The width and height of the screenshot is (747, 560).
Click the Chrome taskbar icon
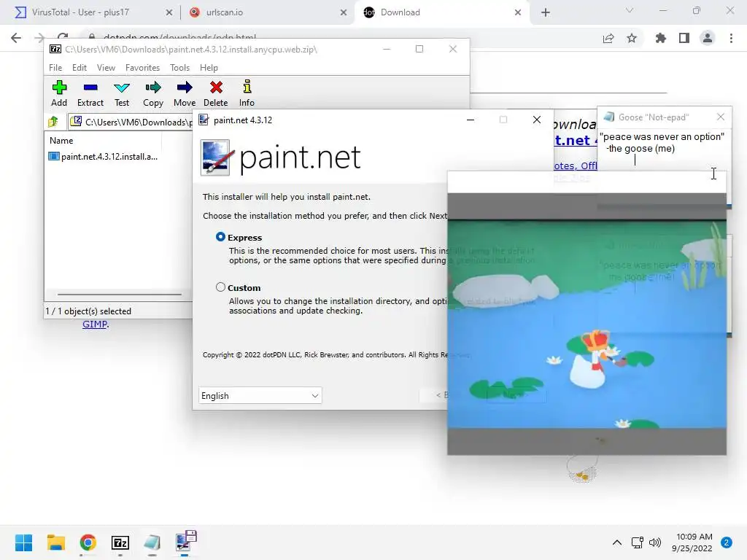click(x=88, y=542)
